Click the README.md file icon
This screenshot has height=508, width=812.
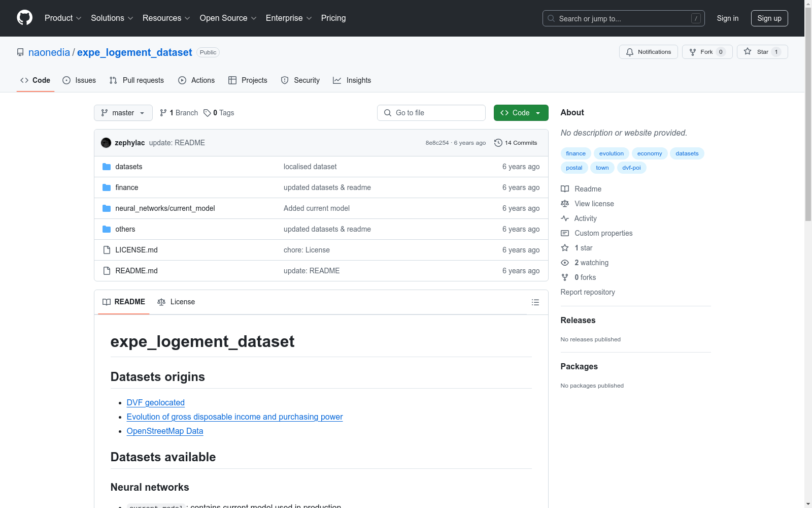[x=107, y=271]
